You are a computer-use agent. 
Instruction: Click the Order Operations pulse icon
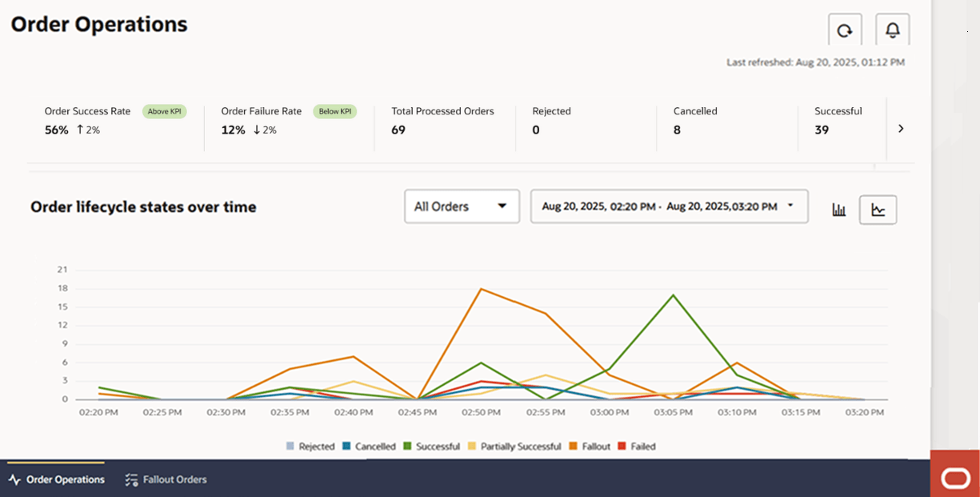point(15,479)
